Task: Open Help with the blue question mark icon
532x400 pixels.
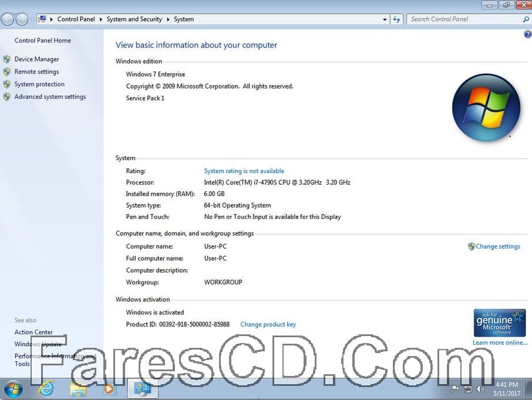Action: [x=527, y=34]
